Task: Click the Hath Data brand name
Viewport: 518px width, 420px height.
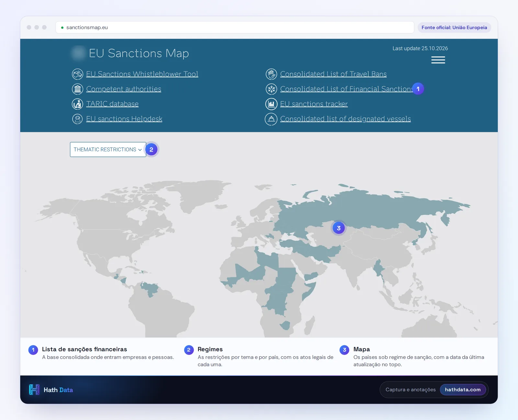Action: pyautogui.click(x=58, y=390)
